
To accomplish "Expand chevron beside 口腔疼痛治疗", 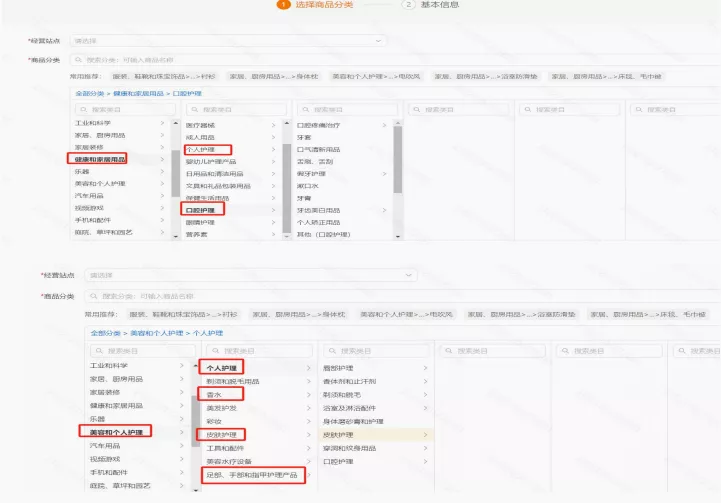I will pyautogui.click(x=384, y=125).
